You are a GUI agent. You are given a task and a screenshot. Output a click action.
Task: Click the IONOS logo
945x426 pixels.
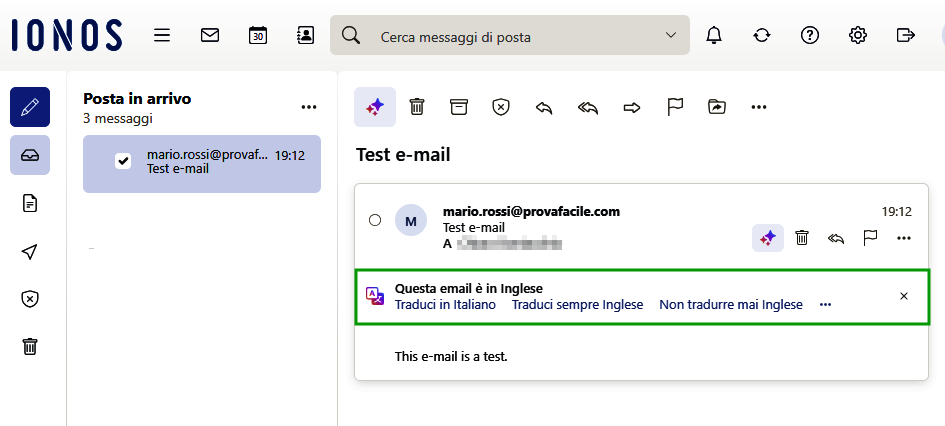[x=66, y=35]
